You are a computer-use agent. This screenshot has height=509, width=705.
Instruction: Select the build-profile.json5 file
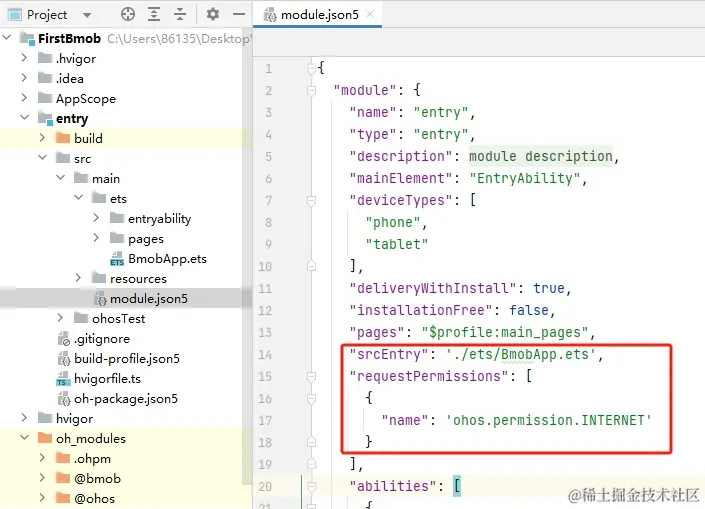(127, 358)
